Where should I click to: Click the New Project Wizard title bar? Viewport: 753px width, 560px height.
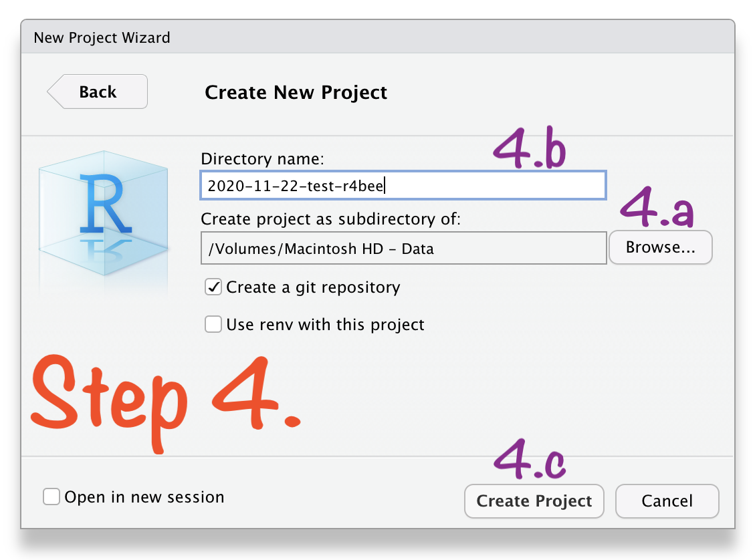(x=377, y=37)
